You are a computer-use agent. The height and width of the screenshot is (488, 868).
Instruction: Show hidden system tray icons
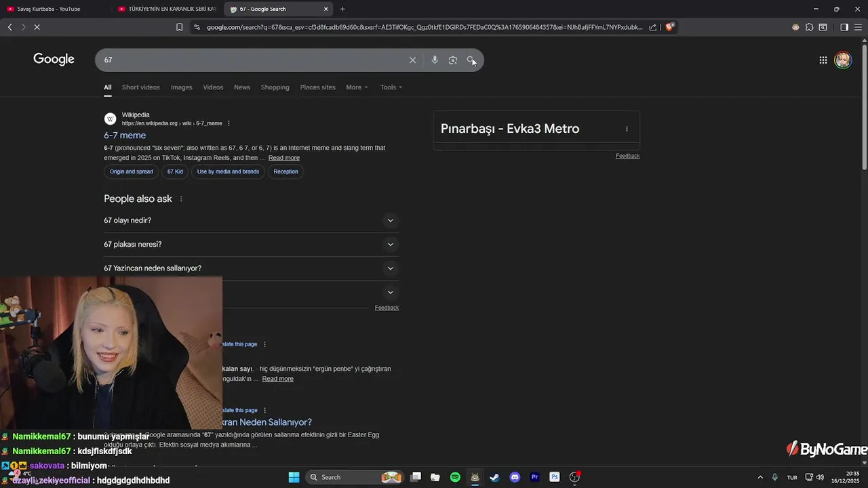[760, 477]
